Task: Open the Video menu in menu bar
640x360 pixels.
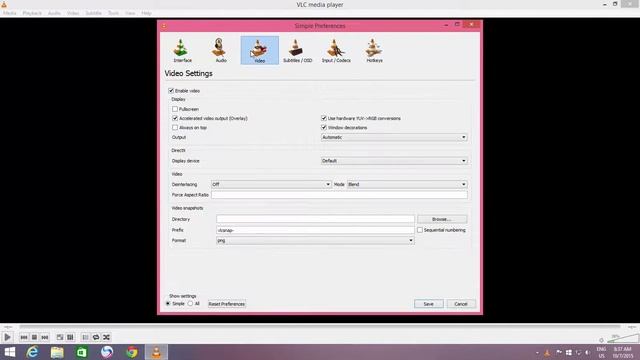Action: pyautogui.click(x=73, y=13)
